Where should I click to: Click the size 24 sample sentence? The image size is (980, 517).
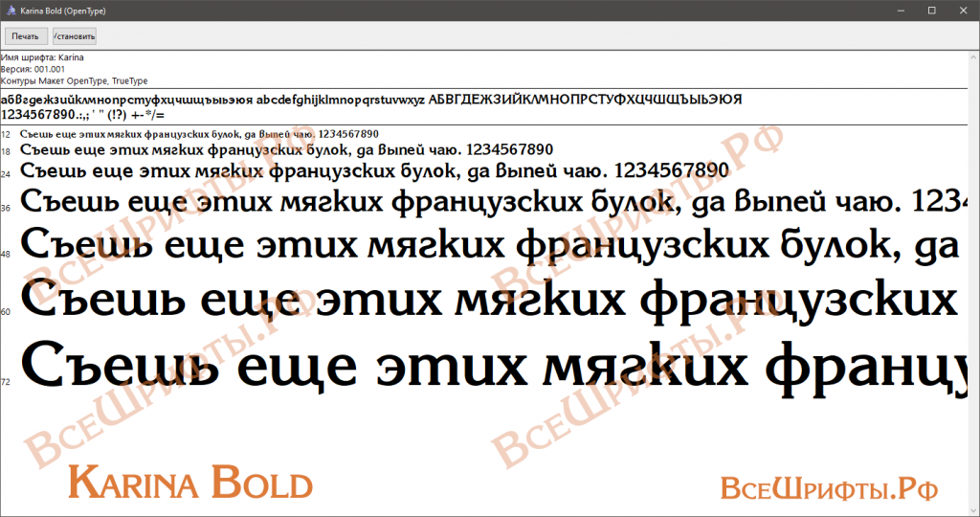tap(374, 170)
